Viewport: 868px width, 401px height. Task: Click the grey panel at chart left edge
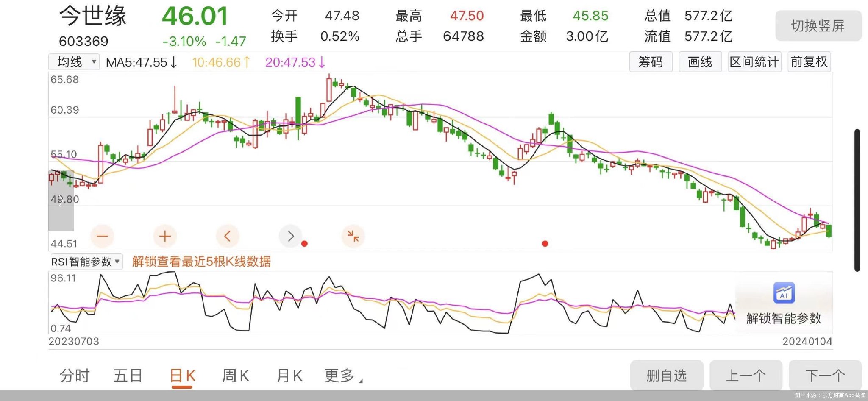coord(61,200)
